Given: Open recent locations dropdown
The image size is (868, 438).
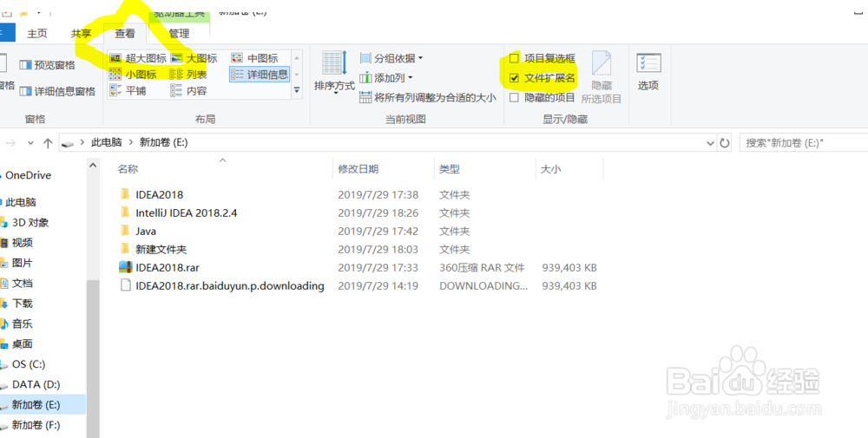Looking at the screenshot, I should click(30, 143).
